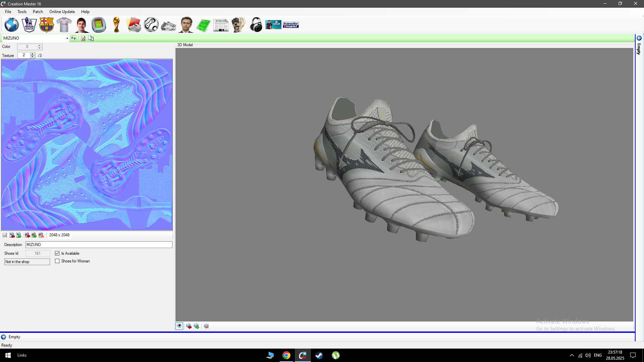Click the copy shoe pages icon
Image resolution: width=644 pixels, height=362 pixels.
click(91, 38)
